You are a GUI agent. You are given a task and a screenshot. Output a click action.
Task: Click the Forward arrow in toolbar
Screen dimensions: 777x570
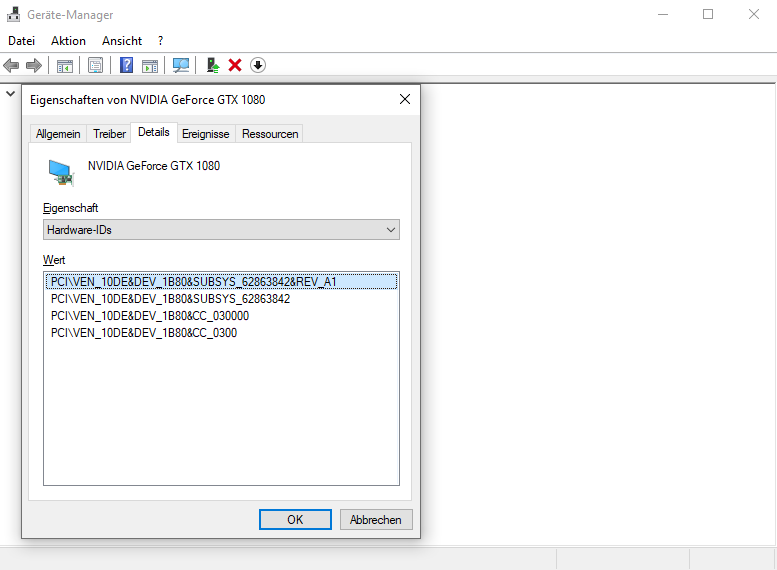click(x=34, y=65)
